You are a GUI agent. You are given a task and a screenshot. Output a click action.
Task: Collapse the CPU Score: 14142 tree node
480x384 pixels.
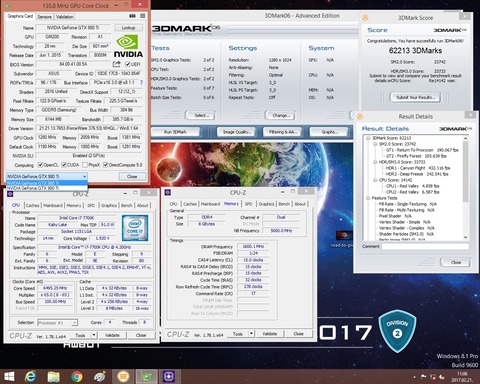[x=375, y=180]
